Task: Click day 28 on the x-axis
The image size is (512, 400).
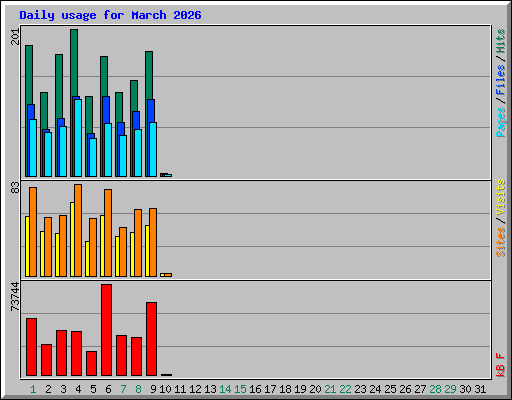Action: pos(435,389)
